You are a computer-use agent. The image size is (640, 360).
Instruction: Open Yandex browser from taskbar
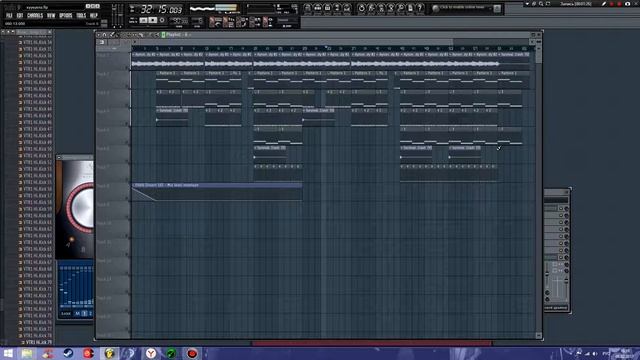point(151,353)
